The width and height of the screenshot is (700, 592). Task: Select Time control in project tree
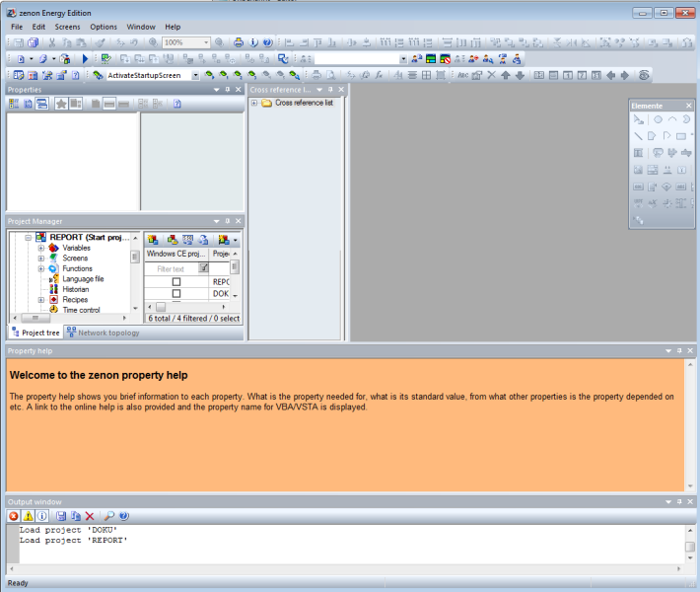(81, 310)
